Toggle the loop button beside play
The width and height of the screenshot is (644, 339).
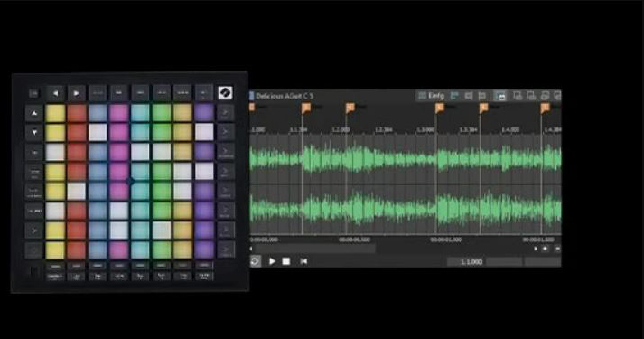255,261
